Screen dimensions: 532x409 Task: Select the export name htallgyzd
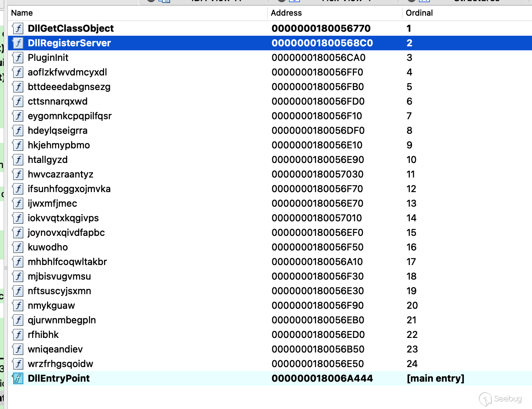(x=48, y=159)
